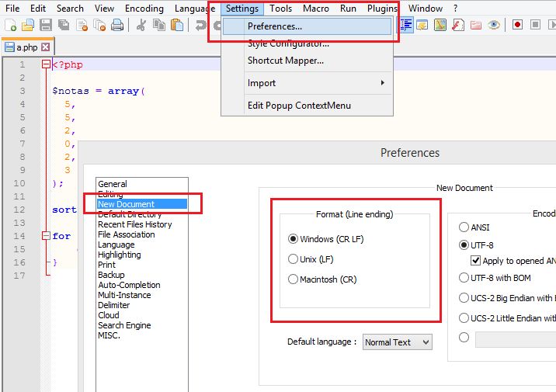556x392 pixels.
Task: Click the Close All documents icon
Action: (99, 25)
